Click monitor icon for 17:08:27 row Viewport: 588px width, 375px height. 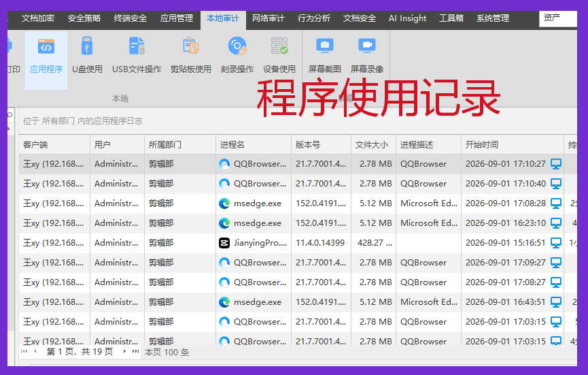point(556,282)
